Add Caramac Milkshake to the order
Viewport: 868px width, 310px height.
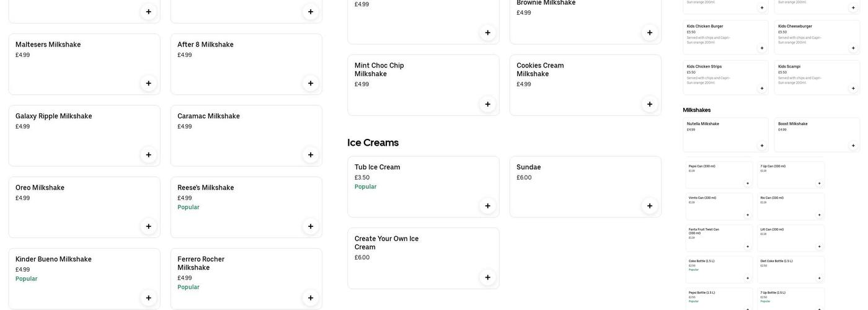[311, 155]
